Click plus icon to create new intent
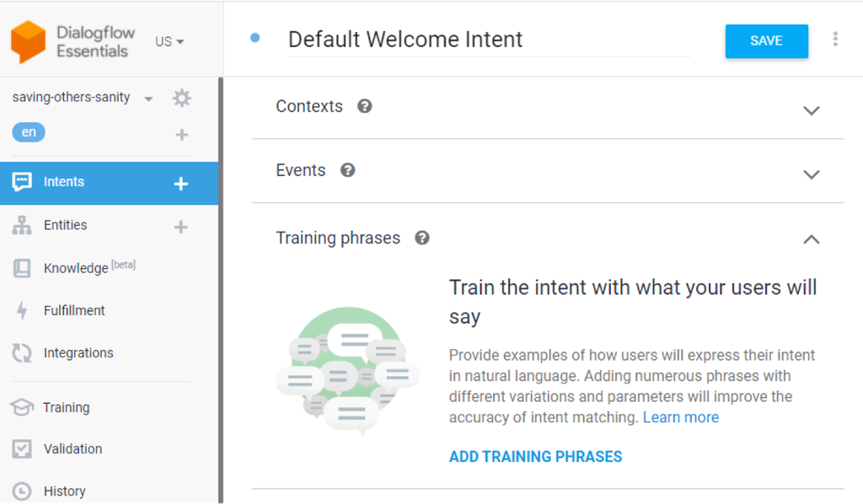 (180, 183)
